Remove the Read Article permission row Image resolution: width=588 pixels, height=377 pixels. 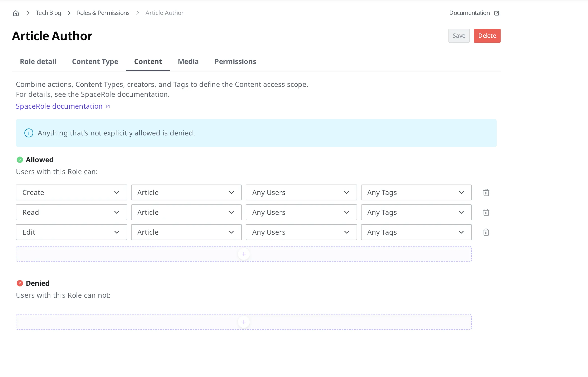(x=486, y=212)
